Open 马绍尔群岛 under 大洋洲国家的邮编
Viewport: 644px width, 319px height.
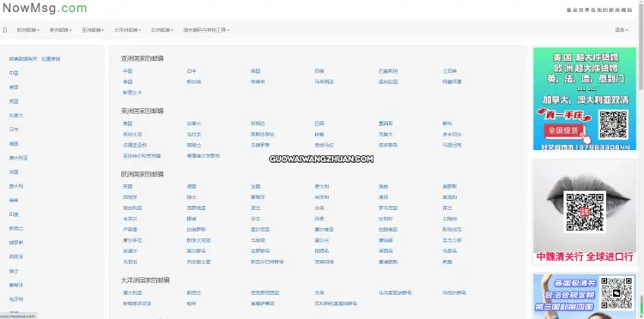click(454, 292)
